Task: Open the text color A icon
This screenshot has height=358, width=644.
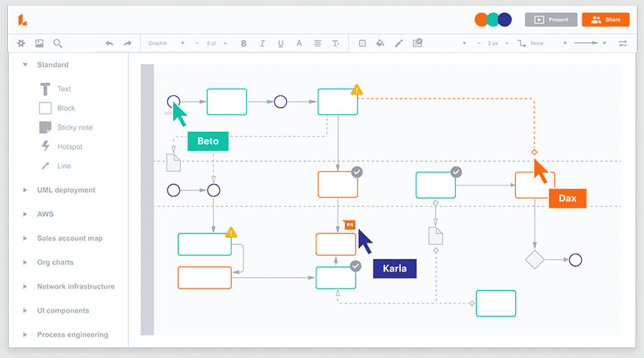Action: 299,43
